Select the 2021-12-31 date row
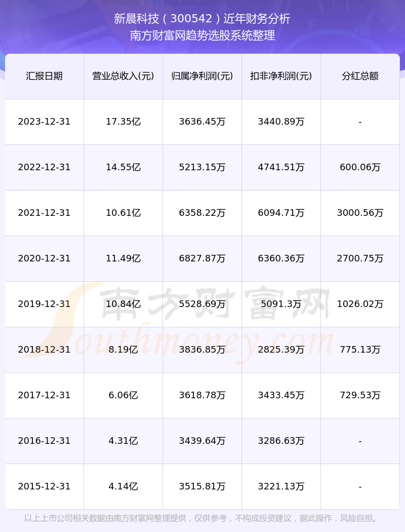 202,213
